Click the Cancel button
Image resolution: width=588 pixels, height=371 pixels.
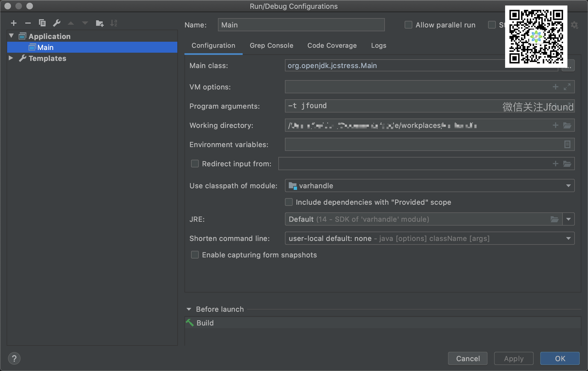(x=468, y=358)
